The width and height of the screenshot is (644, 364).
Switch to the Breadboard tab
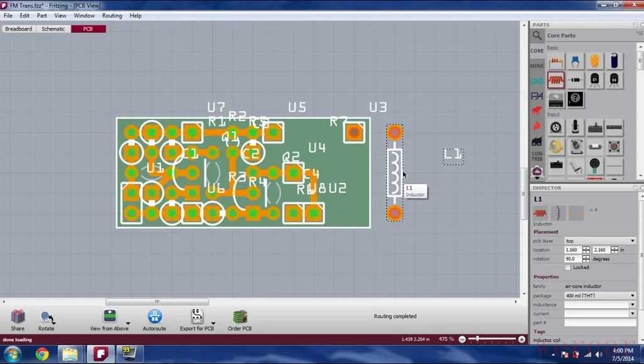[19, 29]
